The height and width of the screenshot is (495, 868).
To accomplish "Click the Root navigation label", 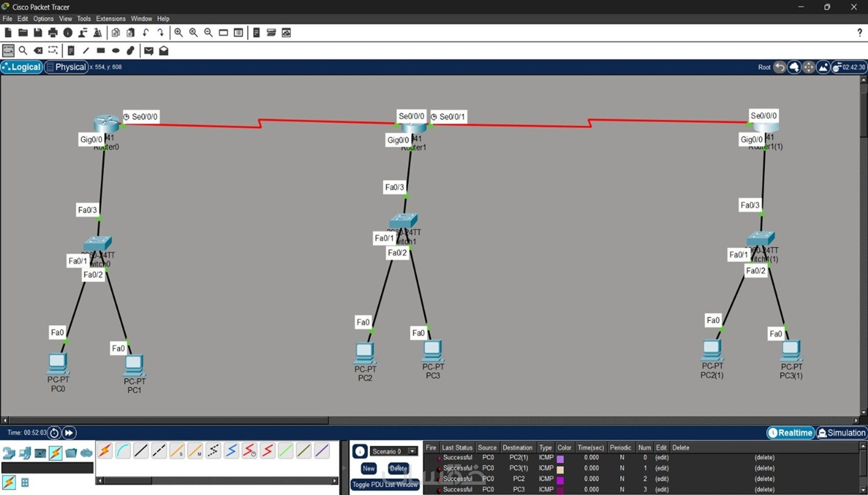I will [x=764, y=67].
